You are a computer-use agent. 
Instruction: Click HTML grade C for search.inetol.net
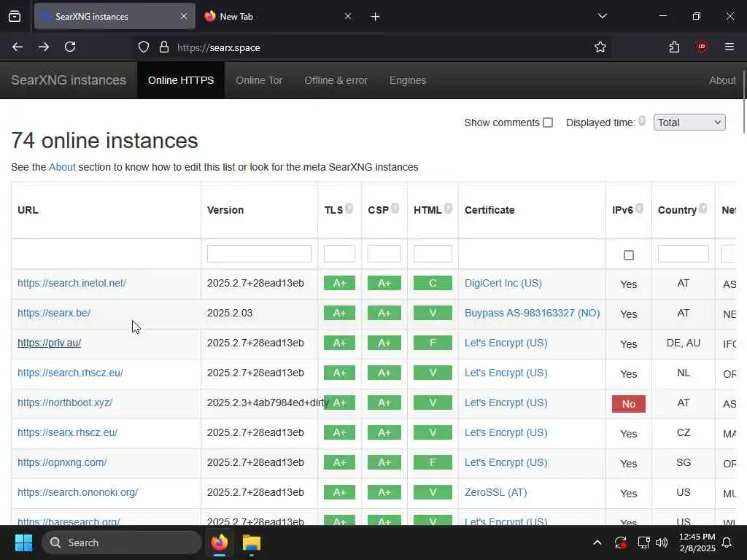point(433,283)
